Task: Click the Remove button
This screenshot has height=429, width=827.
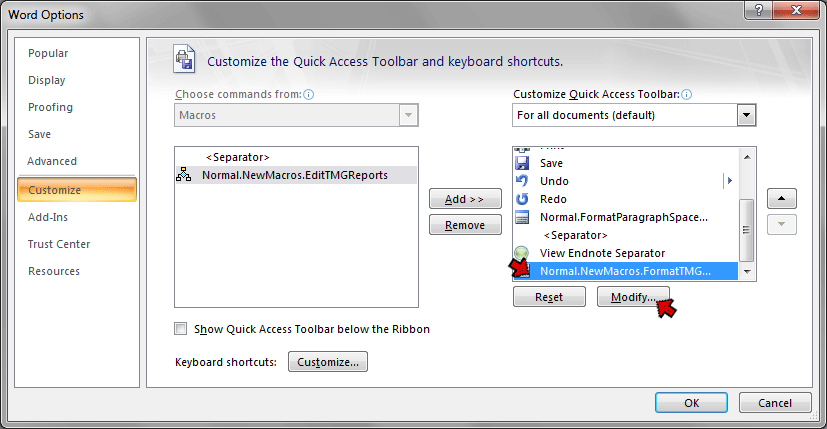Action: click(x=465, y=225)
